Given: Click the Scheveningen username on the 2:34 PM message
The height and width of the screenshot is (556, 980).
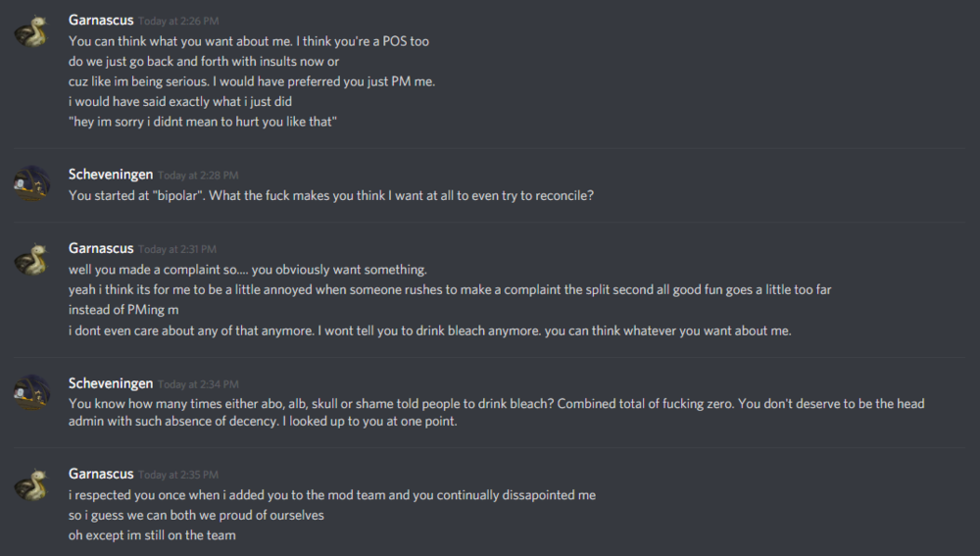Looking at the screenshot, I should pos(110,382).
